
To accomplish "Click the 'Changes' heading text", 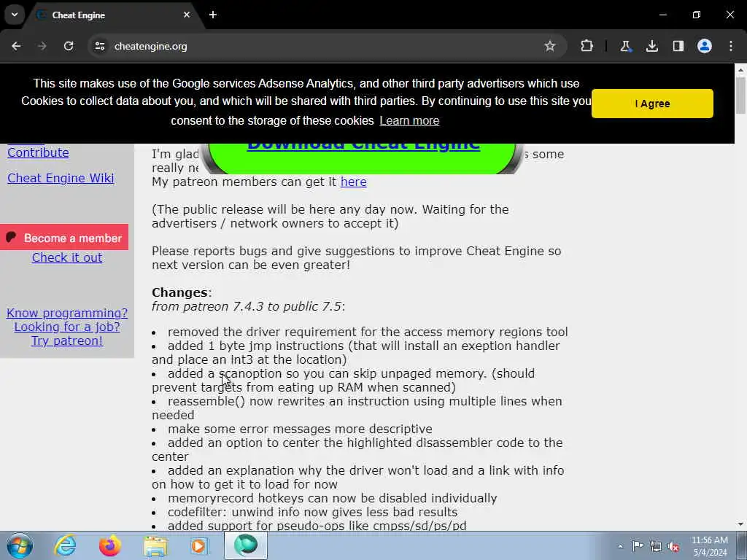I will 179,292.
